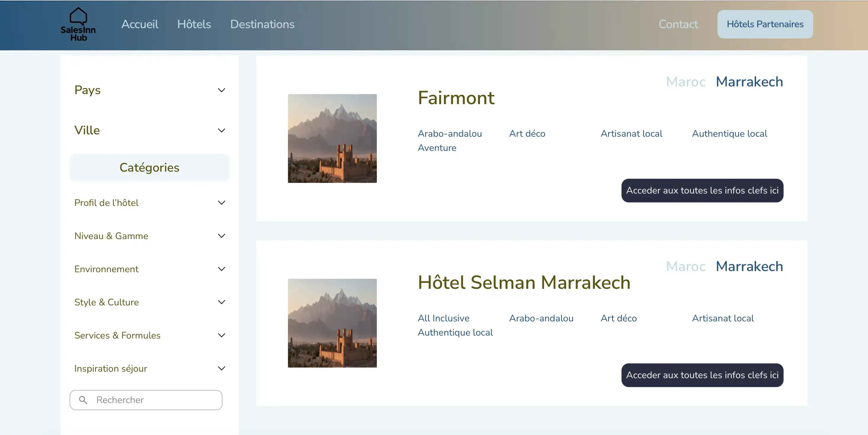Image resolution: width=868 pixels, height=435 pixels.
Task: Expand Inspiration séjour category
Action: tap(221, 368)
